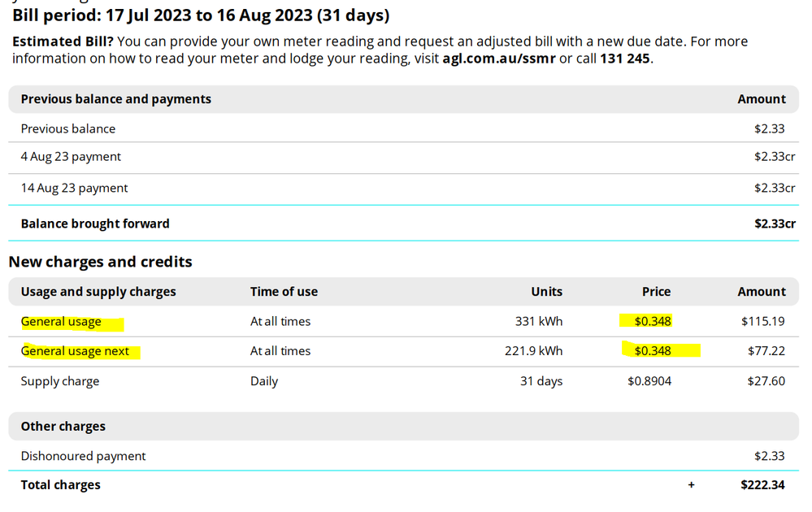Click the Bill period heading

pyautogui.click(x=201, y=15)
